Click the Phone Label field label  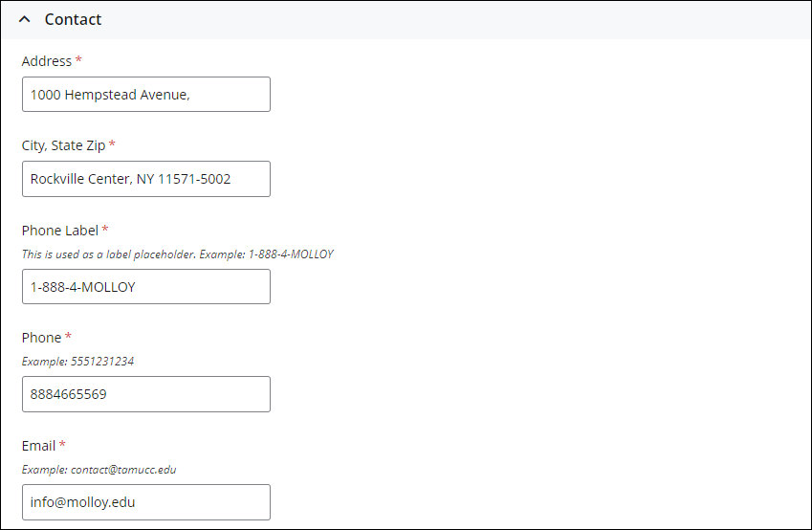pos(60,230)
